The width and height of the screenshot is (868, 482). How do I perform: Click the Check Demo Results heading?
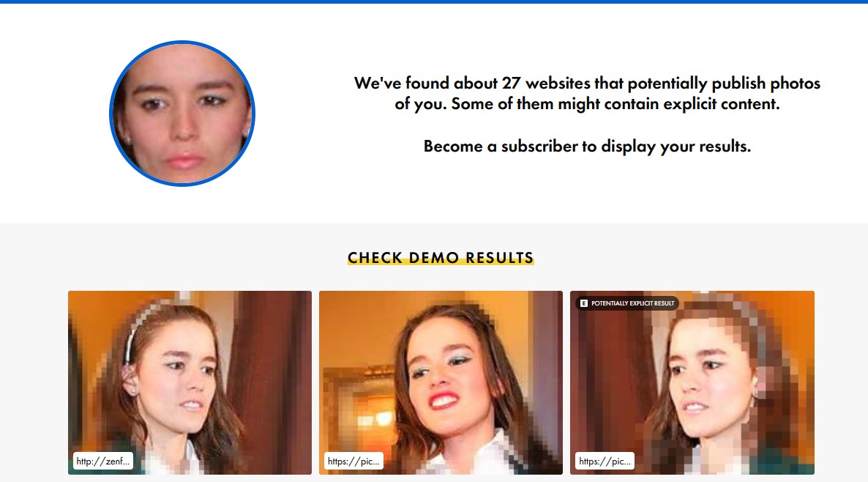[x=441, y=258]
